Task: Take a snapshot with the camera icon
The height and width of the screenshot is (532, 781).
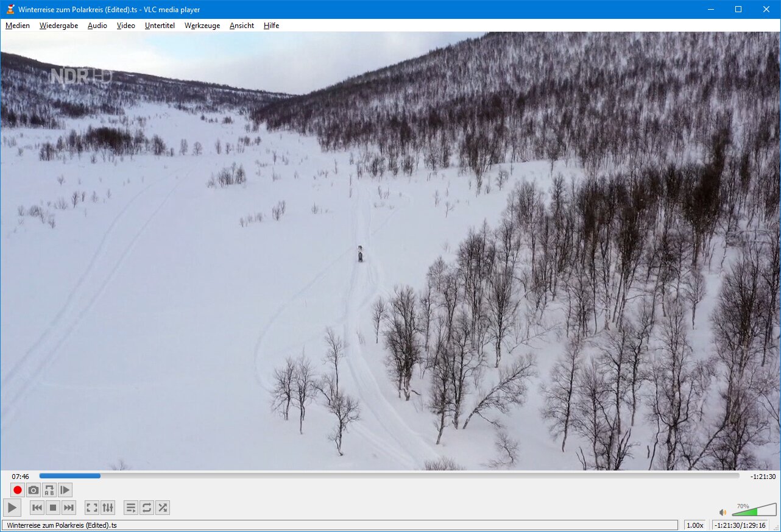Action: (x=34, y=490)
